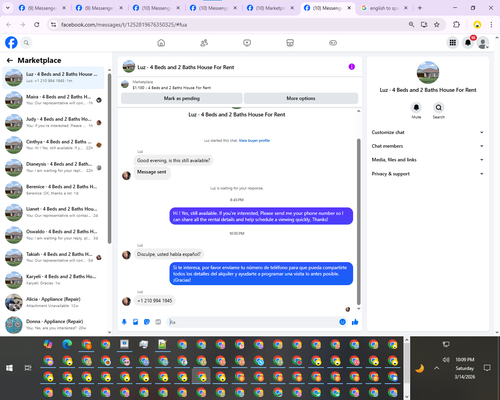Open the Gaming icon in top navigation
This screenshot has height=400, width=500.
[x=333, y=43]
